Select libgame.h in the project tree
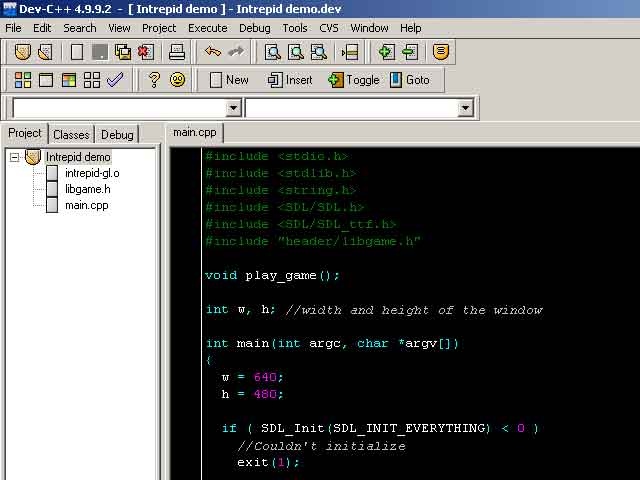The width and height of the screenshot is (640, 480). coord(87,189)
